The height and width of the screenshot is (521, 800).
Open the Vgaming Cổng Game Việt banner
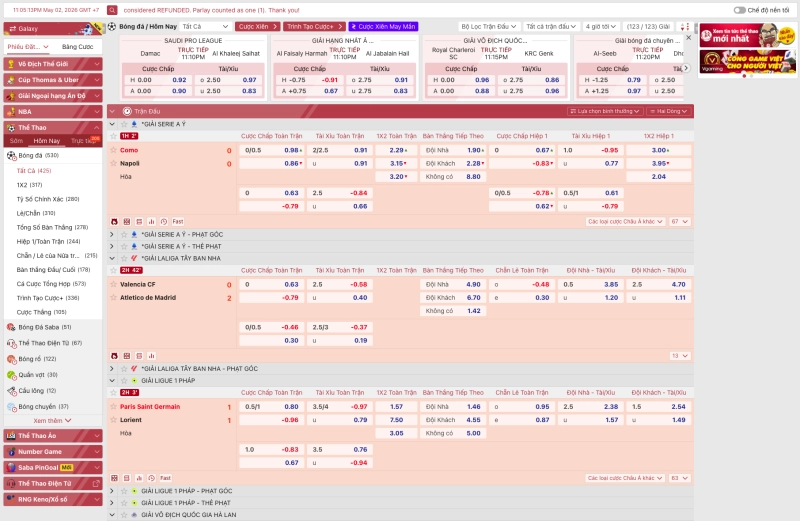coord(747,61)
